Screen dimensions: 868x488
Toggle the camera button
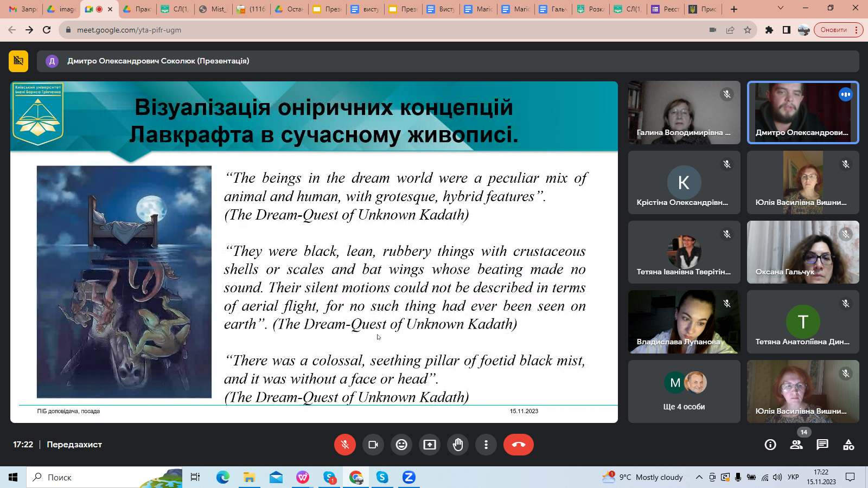373,445
